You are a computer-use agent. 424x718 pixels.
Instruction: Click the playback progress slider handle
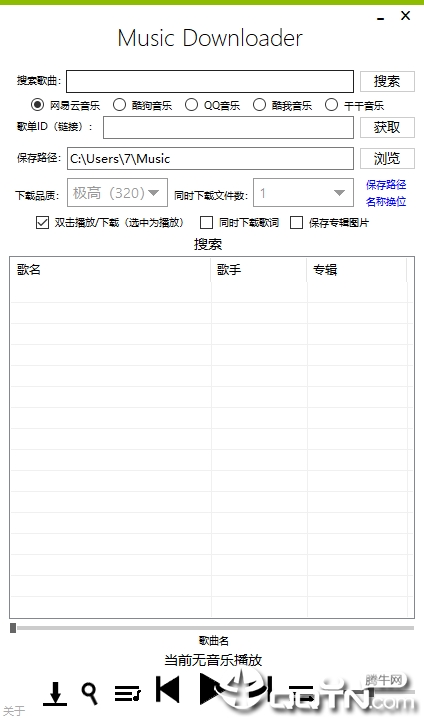point(13,628)
